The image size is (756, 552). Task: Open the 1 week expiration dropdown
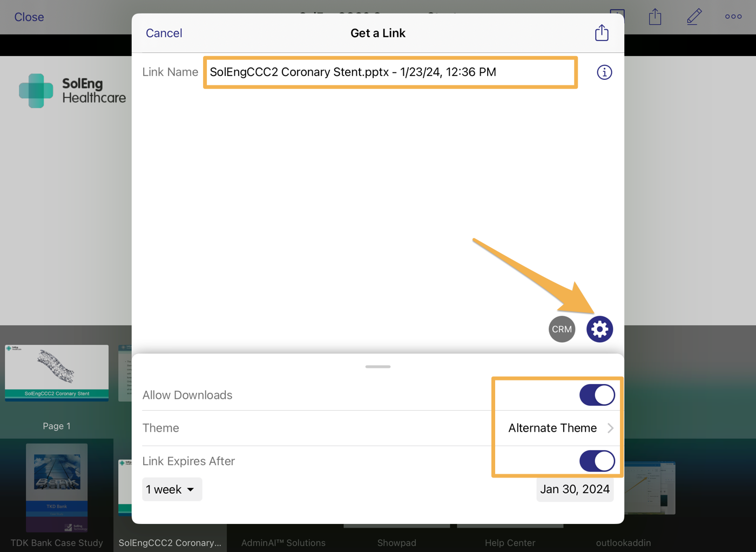tap(172, 489)
